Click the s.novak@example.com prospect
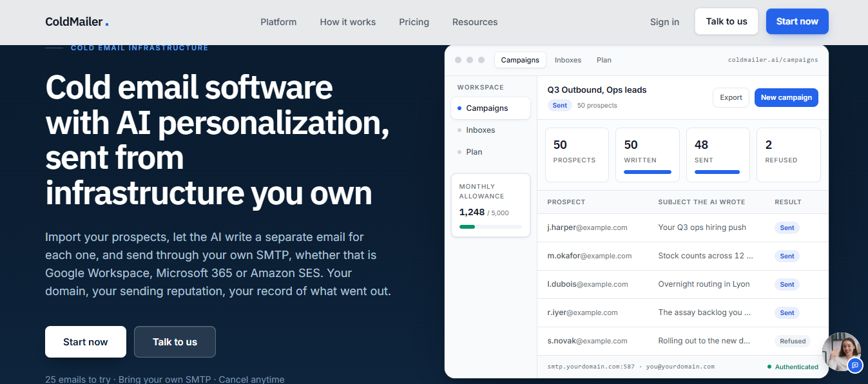The image size is (868, 384). click(x=587, y=341)
